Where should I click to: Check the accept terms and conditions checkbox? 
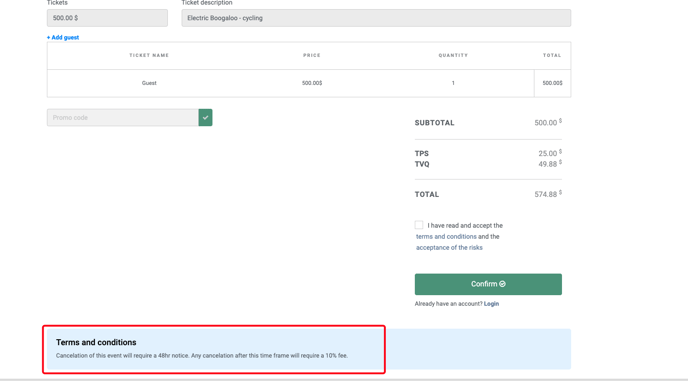(419, 225)
